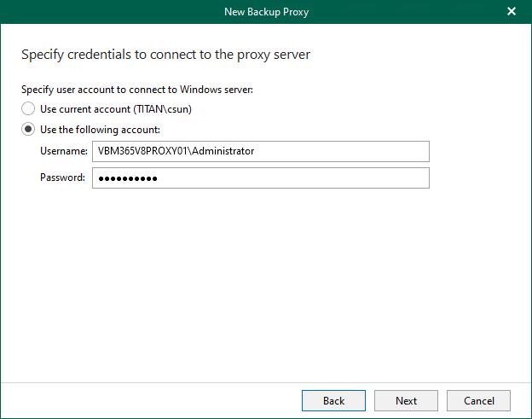Proceed with the Next button
The height and width of the screenshot is (419, 532).
click(x=406, y=401)
